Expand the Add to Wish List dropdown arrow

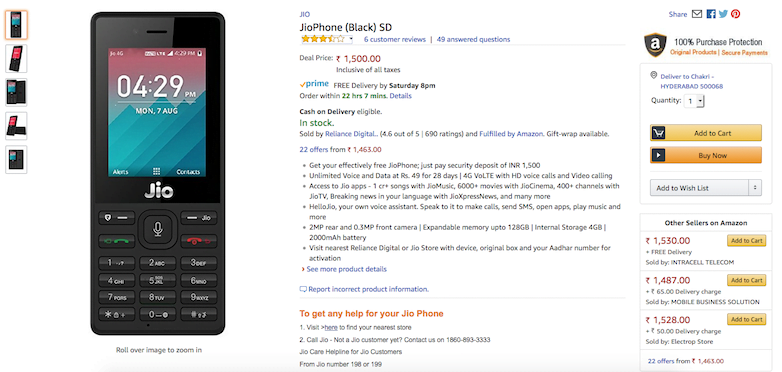click(755, 188)
